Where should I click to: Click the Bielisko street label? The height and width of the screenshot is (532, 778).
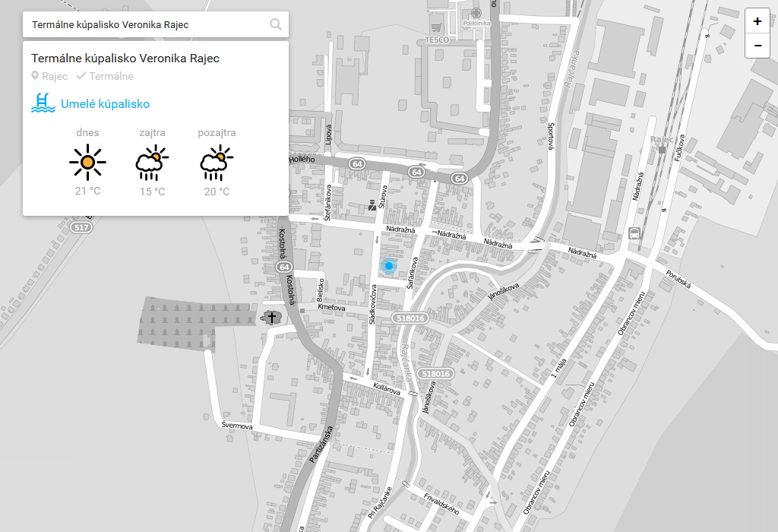[321, 290]
